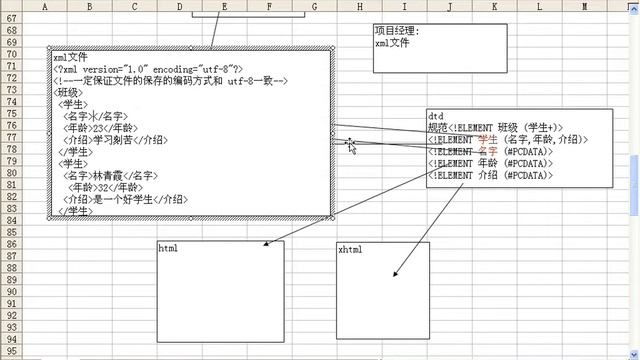Click the 是一个好学生 line
This screenshot has width=640, height=360.
125,200
